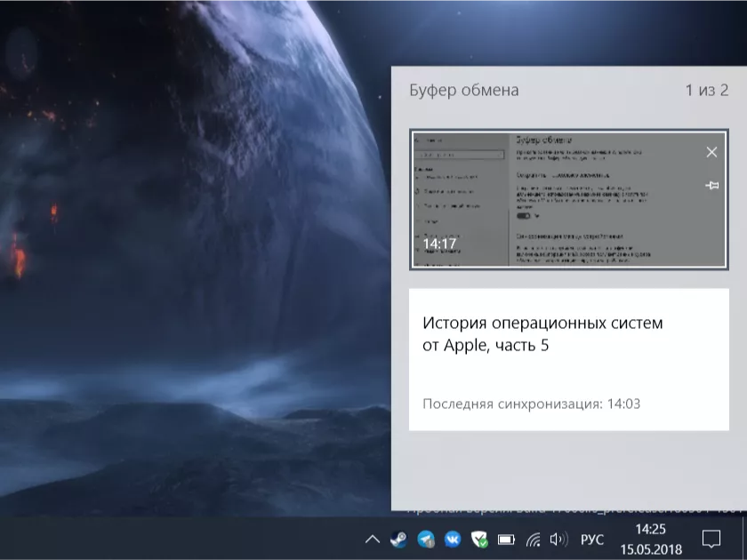
Task: Click the 14:17 timestamp on the screenshot item
Action: click(439, 243)
